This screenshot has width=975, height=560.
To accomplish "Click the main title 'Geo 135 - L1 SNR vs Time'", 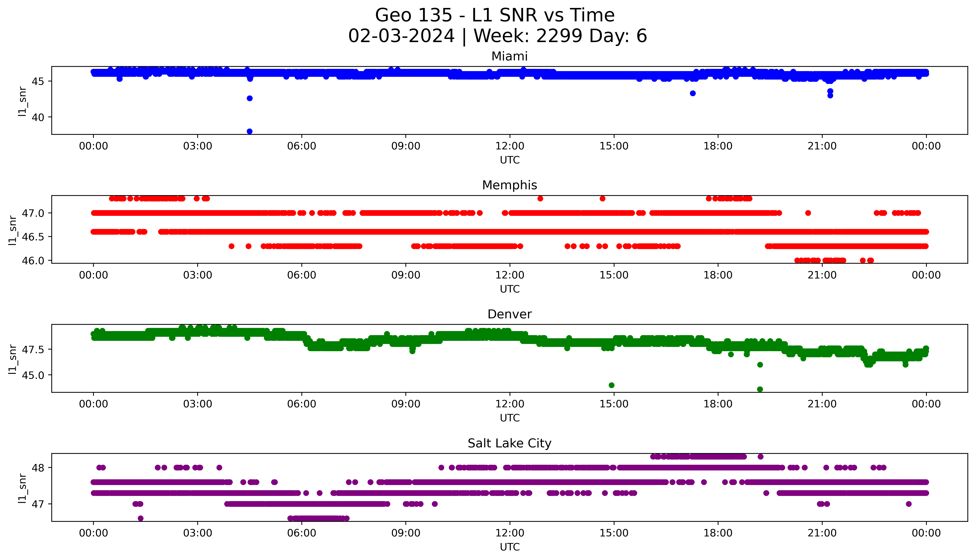I will click(x=495, y=15).
